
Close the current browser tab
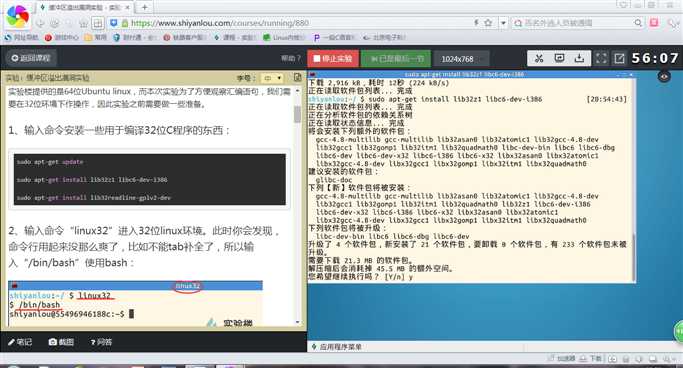click(127, 7)
